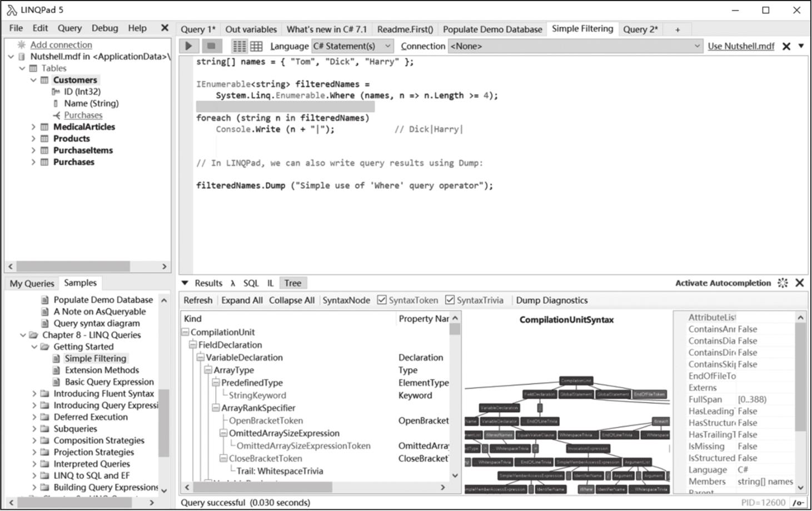Open the File menu

tap(16, 28)
